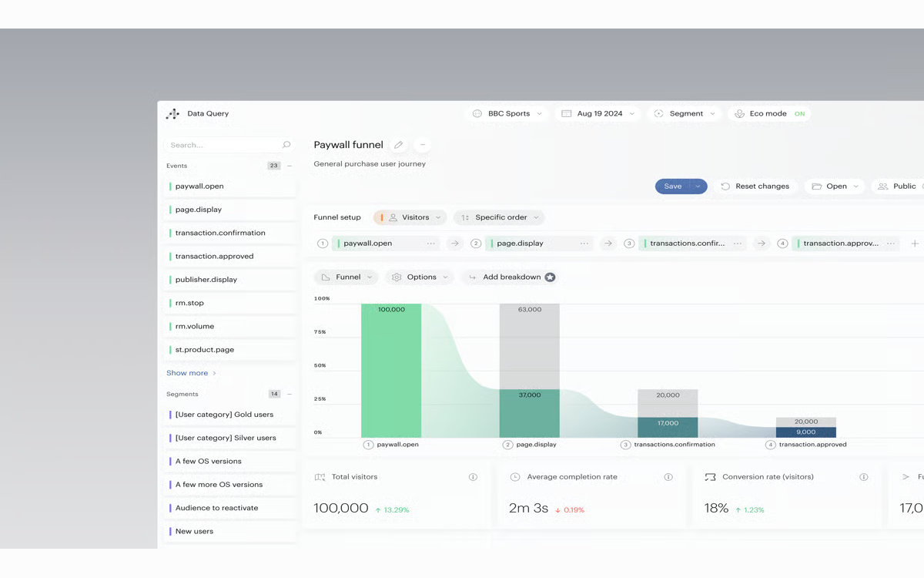Open options dots for step 1 paywall.open
924x578 pixels.
click(x=431, y=244)
